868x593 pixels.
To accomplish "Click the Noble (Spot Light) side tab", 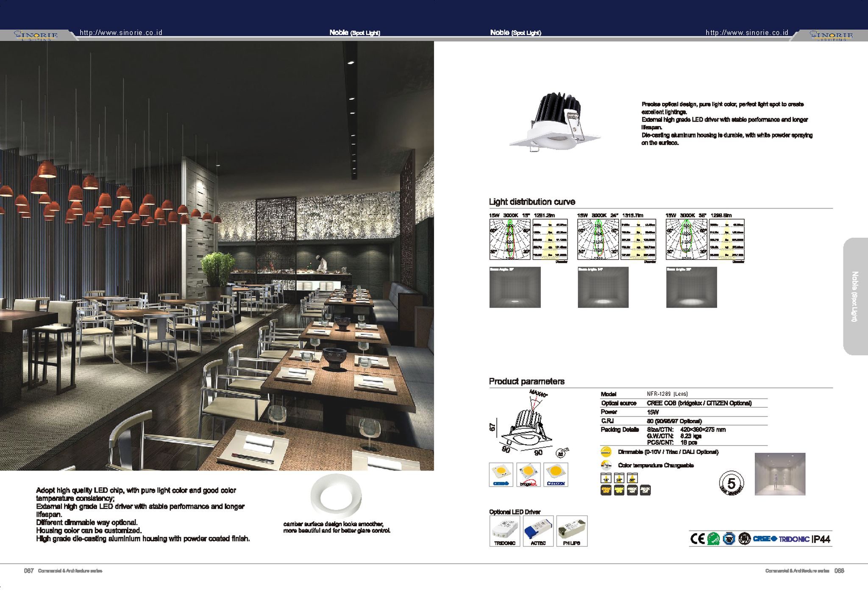I will point(855,296).
